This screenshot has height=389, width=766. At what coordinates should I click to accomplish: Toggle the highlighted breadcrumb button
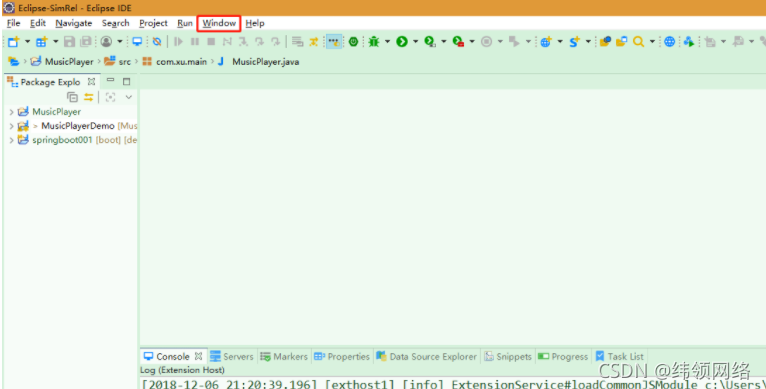[334, 42]
